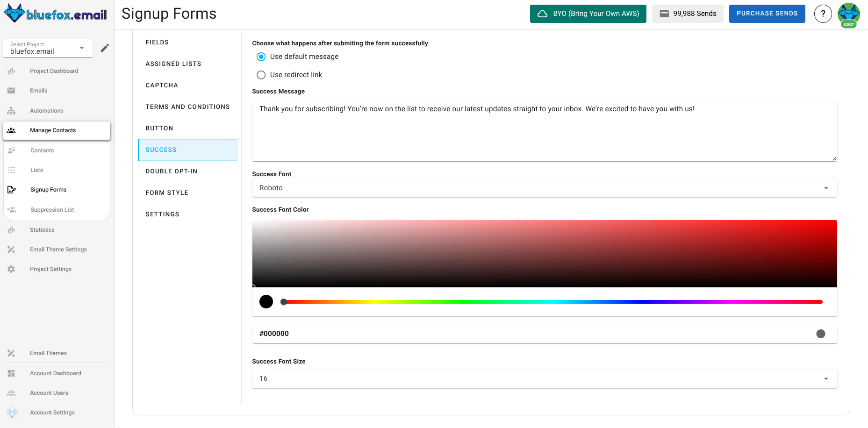The width and height of the screenshot is (868, 428).
Task: Open Suppression List via its sidebar icon
Action: click(x=11, y=209)
